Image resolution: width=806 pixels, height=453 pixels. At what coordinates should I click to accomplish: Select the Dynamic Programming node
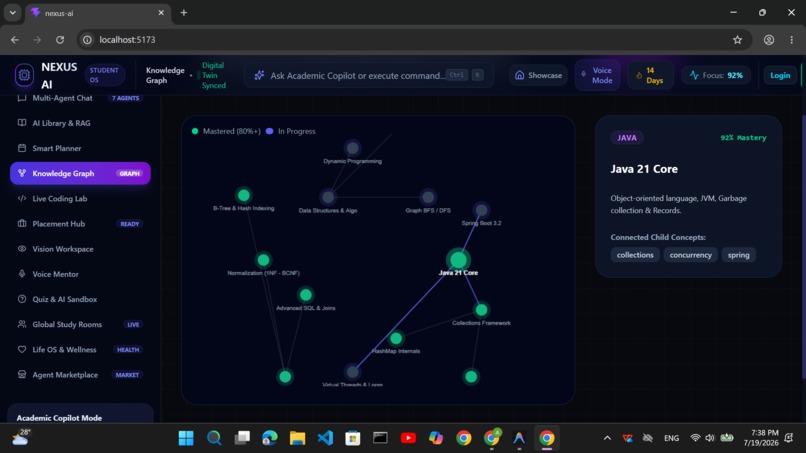coord(352,148)
